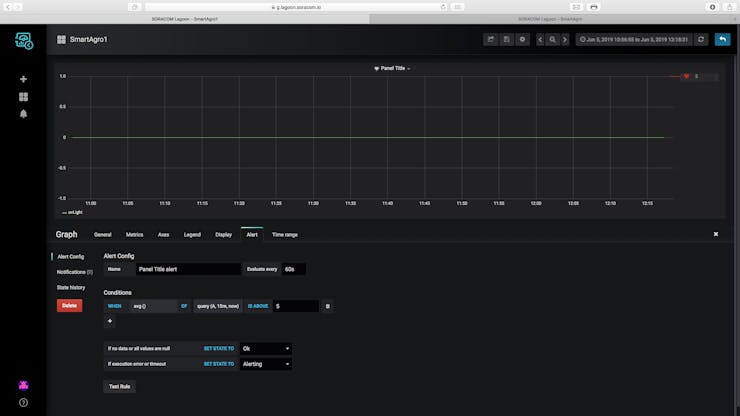The image size is (740, 416).
Task: Open the help question mark icon
Action: 23,403
